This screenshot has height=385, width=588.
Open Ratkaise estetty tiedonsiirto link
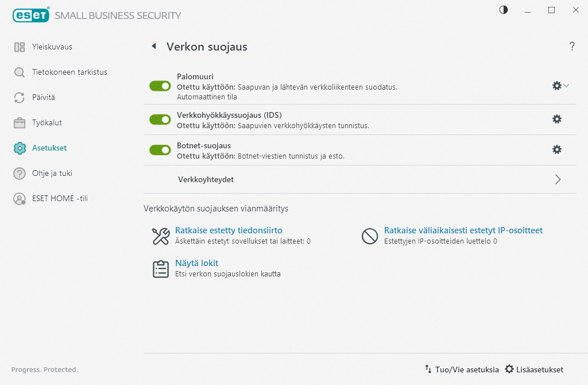coord(229,230)
